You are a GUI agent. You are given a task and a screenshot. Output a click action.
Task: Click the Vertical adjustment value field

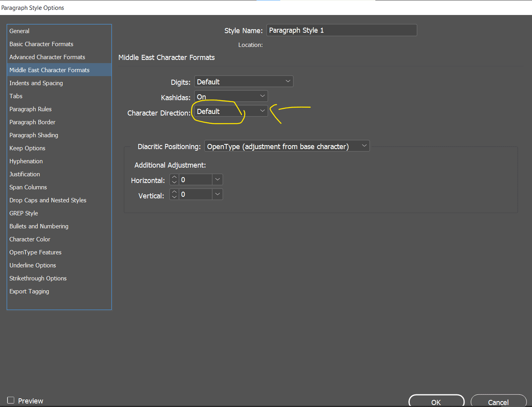[x=196, y=194]
